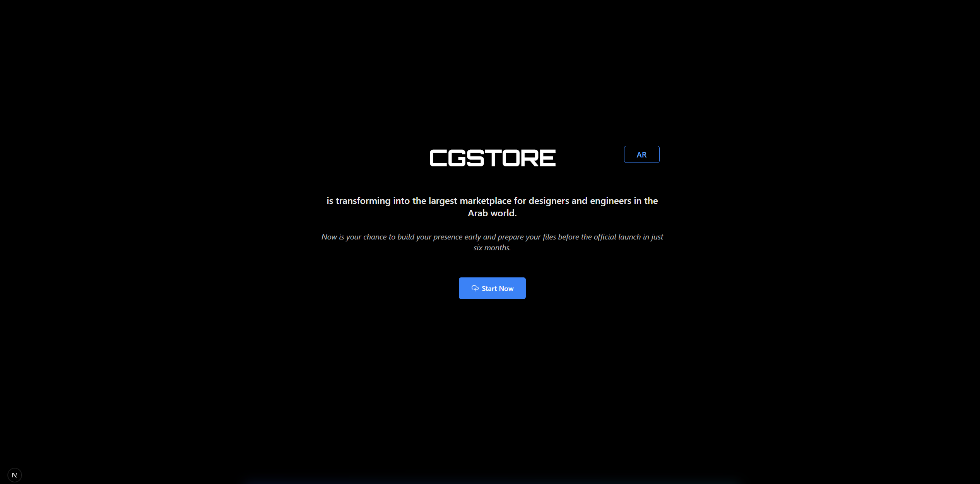Click the letter O in CGSTORE logo

tap(510, 158)
